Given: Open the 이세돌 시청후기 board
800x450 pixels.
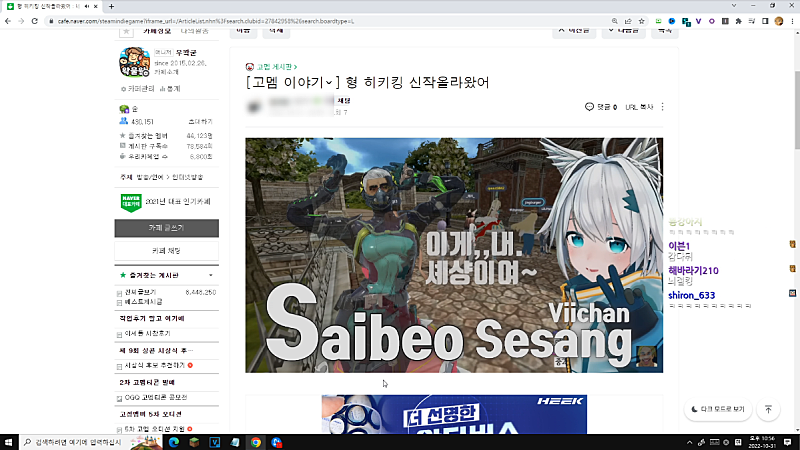Looking at the screenshot, I should [x=147, y=334].
